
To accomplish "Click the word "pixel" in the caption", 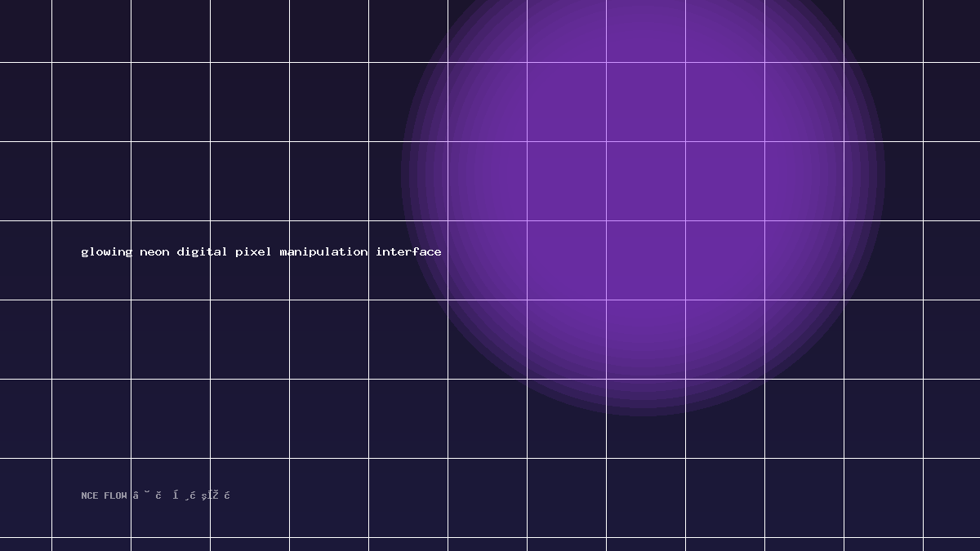I will (253, 252).
